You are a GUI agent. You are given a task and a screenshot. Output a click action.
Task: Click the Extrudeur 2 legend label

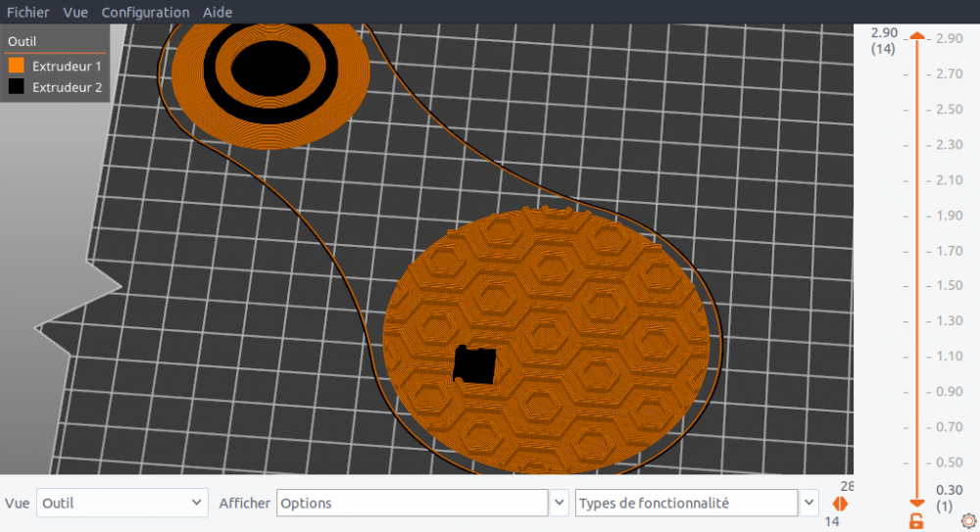(67, 87)
